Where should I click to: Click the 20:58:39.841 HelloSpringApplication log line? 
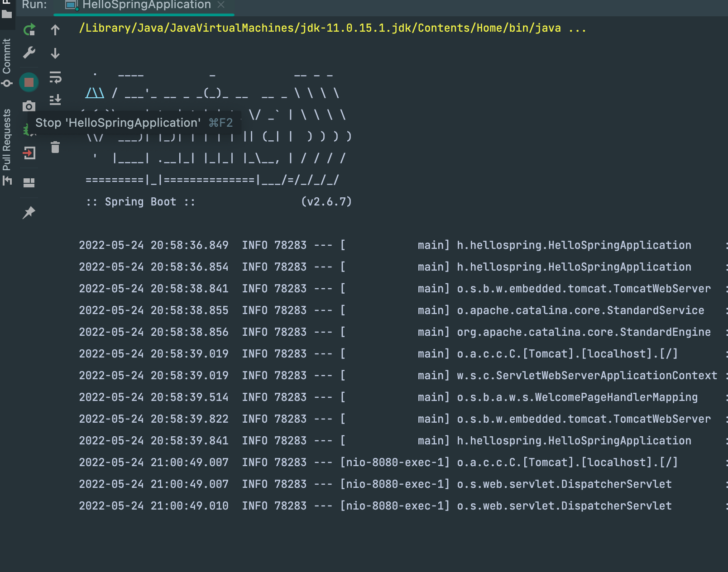(402, 441)
